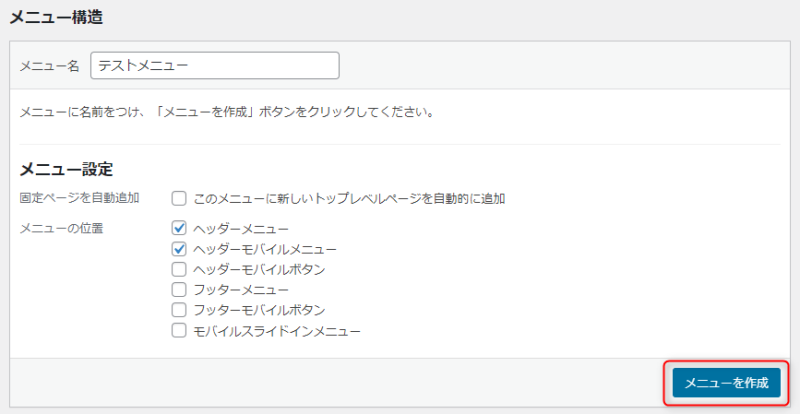This screenshot has height=414, width=800.
Task: Click the このメニューに新しいトップレベルページを自動的に追加 label text
Action: point(349,198)
